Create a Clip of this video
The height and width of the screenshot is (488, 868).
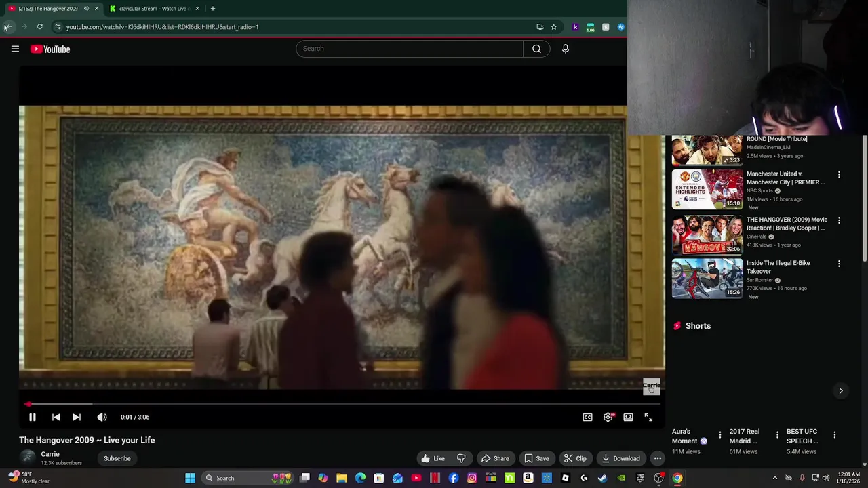click(575, 458)
